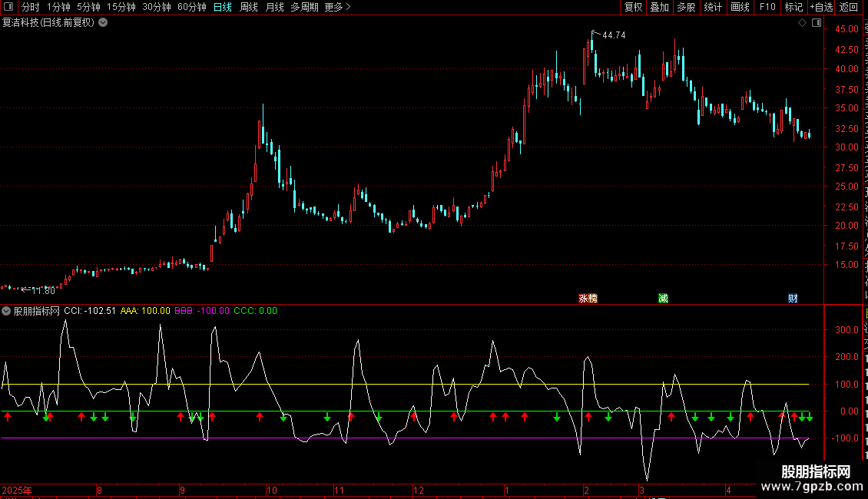Toggle the left side panel icon

pos(8,7)
